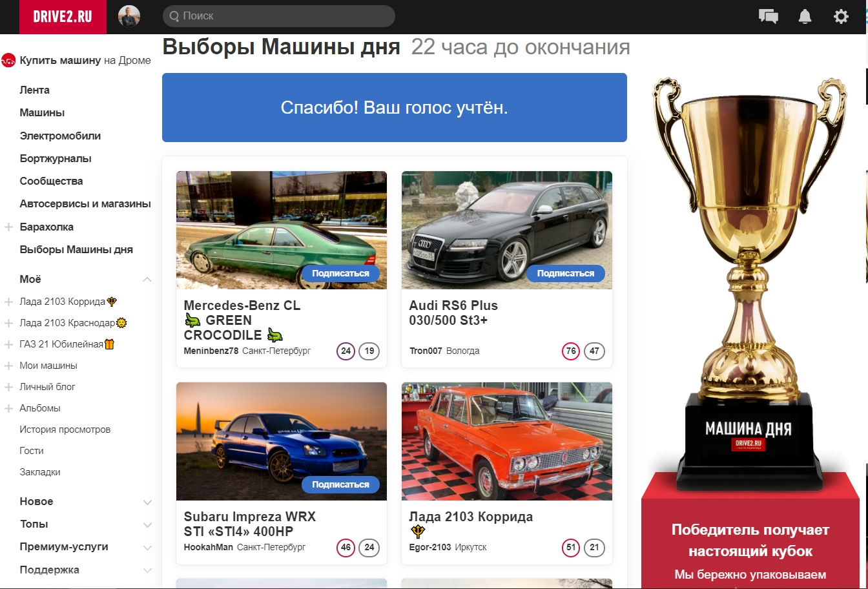Expand the Барахолка plus item
This screenshot has height=589, width=868.
click(9, 227)
